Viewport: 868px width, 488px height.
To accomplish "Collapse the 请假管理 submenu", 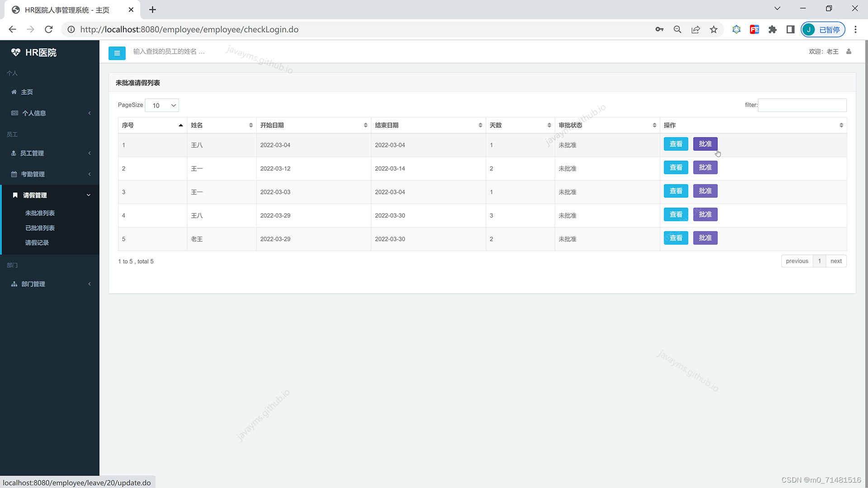I will [88, 195].
